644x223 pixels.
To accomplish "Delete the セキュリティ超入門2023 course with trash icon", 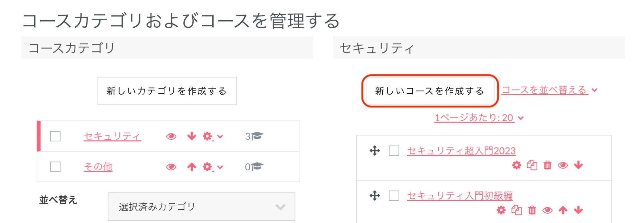I will pos(547,165).
